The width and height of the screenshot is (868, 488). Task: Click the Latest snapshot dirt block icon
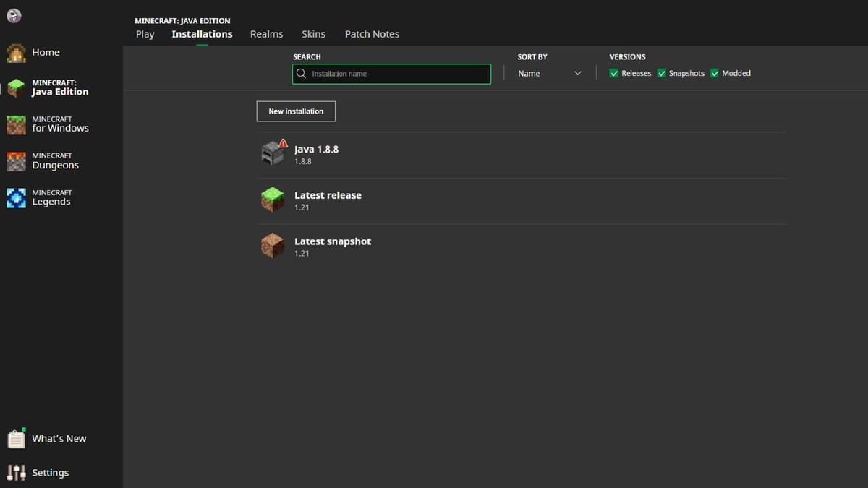(x=273, y=245)
